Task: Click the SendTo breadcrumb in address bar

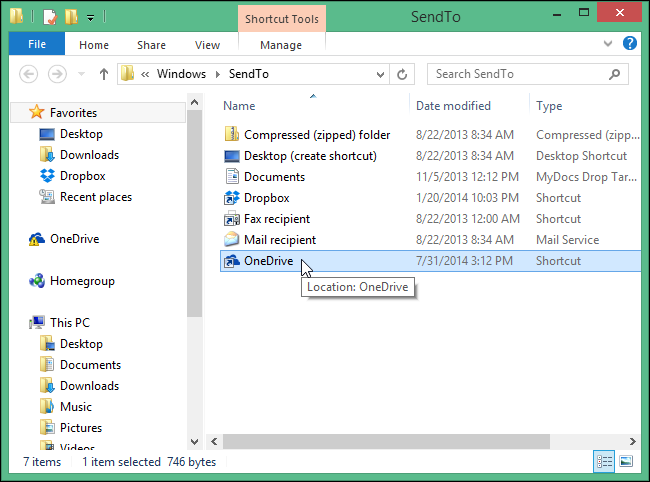Action: point(249,74)
